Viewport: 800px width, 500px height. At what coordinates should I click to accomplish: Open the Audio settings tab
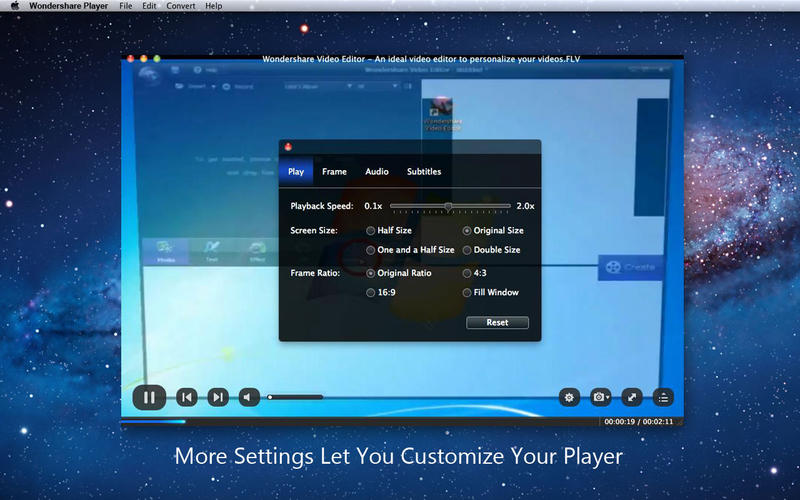click(377, 172)
